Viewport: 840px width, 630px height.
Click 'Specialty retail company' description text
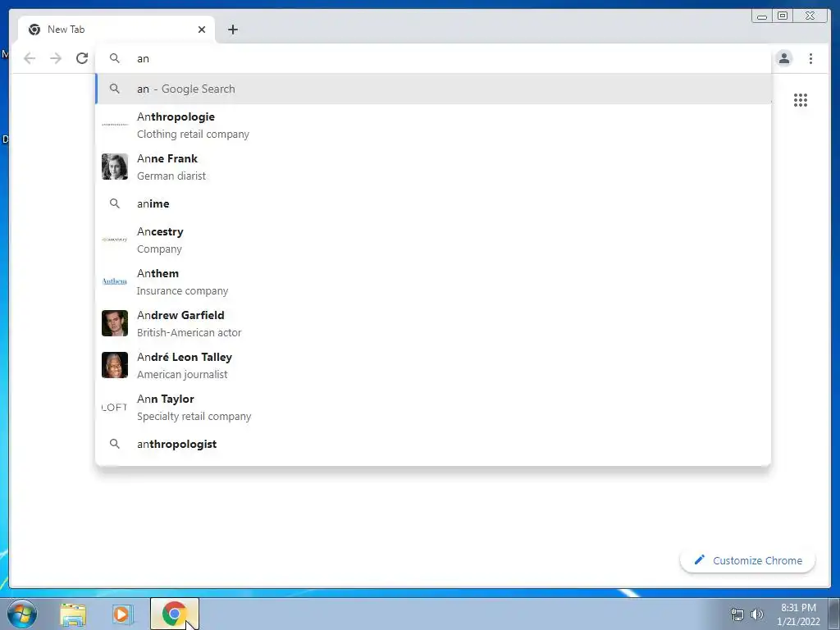(x=194, y=416)
